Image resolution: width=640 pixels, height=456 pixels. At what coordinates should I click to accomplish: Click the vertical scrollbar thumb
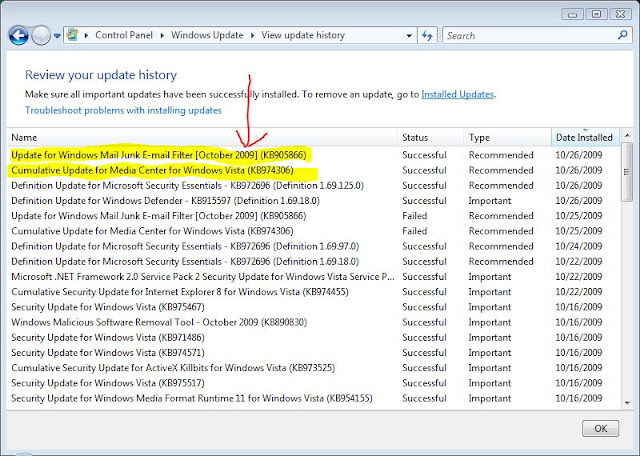[627, 171]
